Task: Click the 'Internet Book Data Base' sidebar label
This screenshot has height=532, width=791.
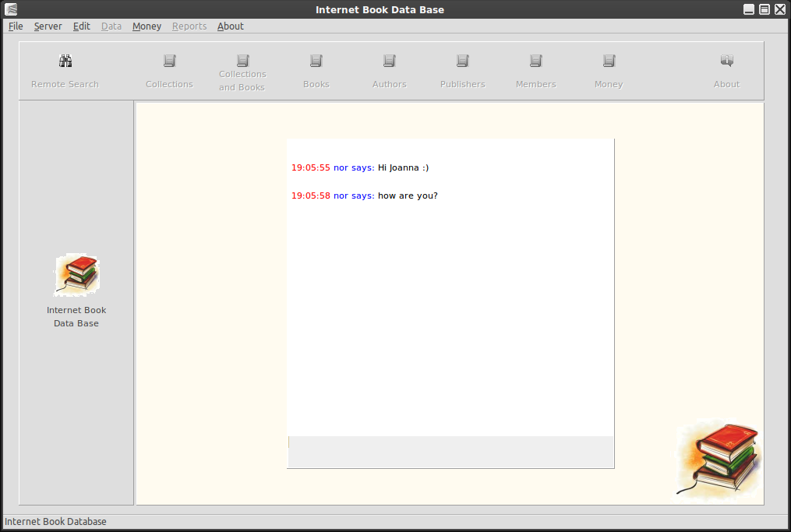Action: [76, 317]
